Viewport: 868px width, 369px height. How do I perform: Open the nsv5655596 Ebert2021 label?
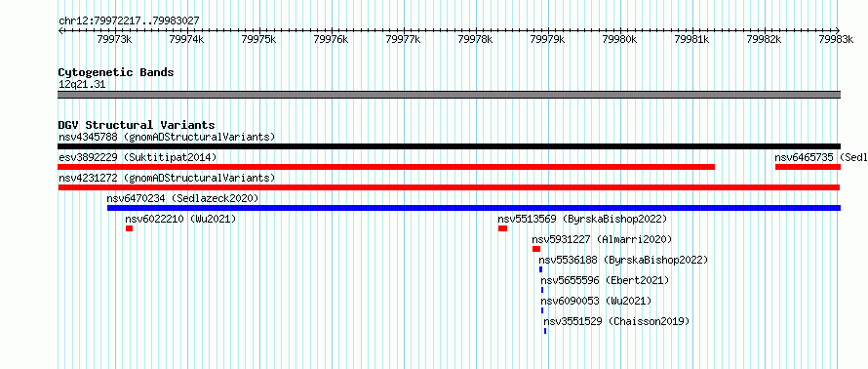[x=605, y=280]
